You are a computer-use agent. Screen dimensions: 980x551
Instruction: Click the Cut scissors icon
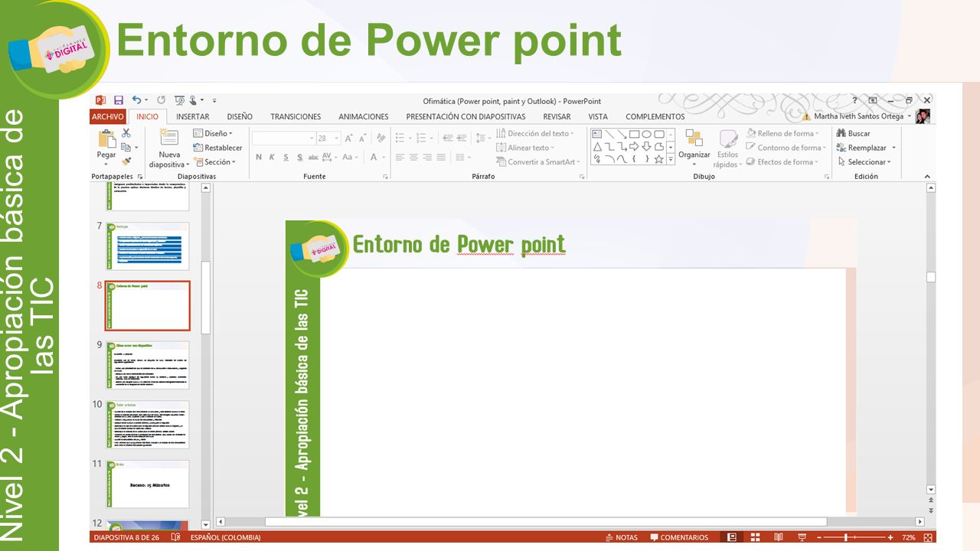(126, 133)
